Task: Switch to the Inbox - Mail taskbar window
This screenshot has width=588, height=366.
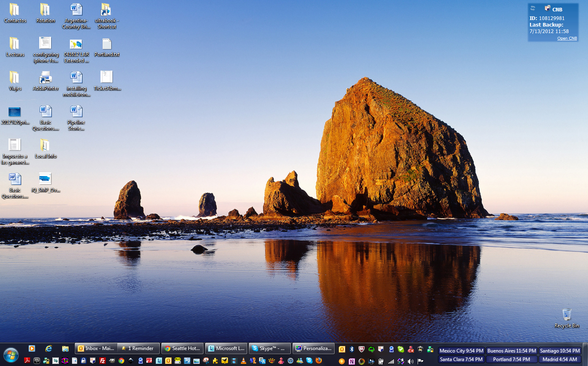Action: [x=96, y=348]
